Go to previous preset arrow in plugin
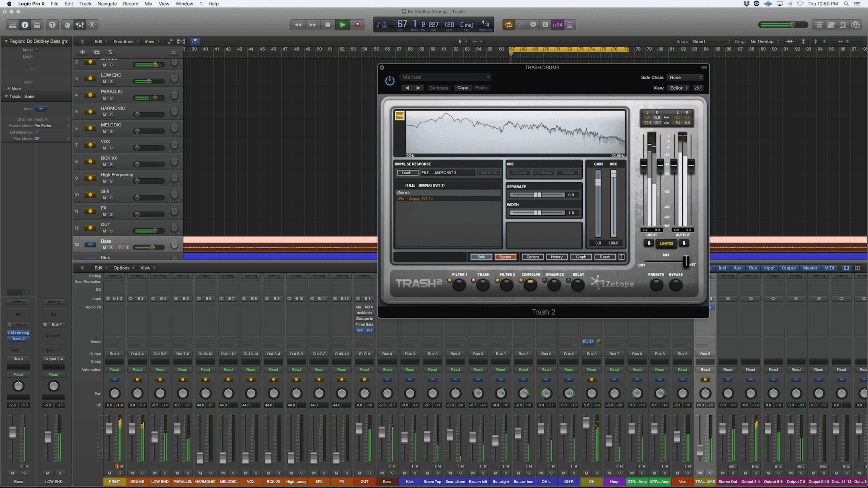The height and width of the screenshot is (488, 868). point(407,88)
